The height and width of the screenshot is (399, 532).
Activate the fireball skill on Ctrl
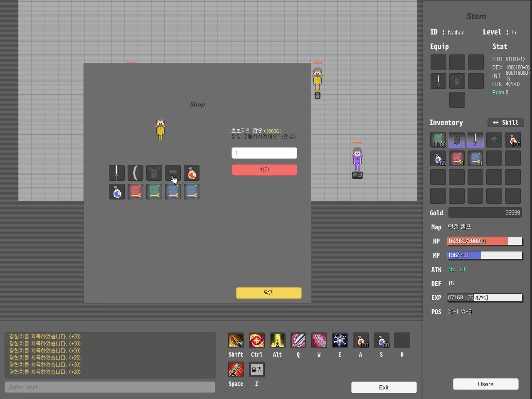256,340
